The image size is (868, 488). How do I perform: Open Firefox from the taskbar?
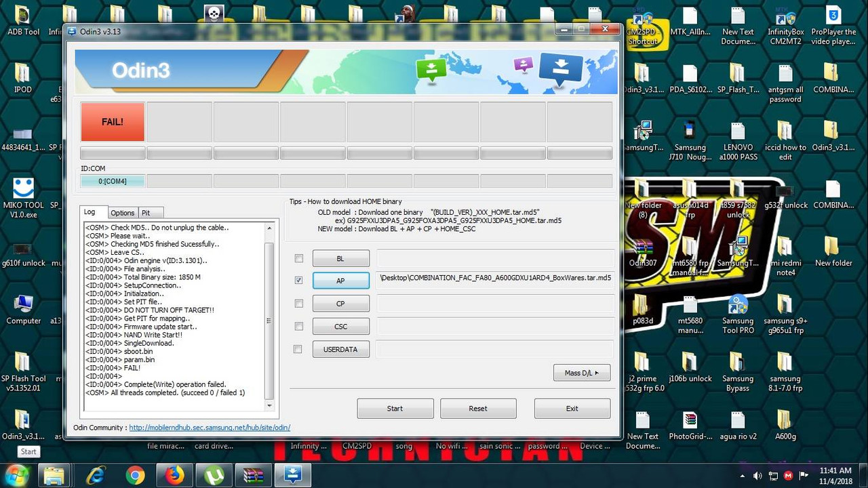point(174,476)
